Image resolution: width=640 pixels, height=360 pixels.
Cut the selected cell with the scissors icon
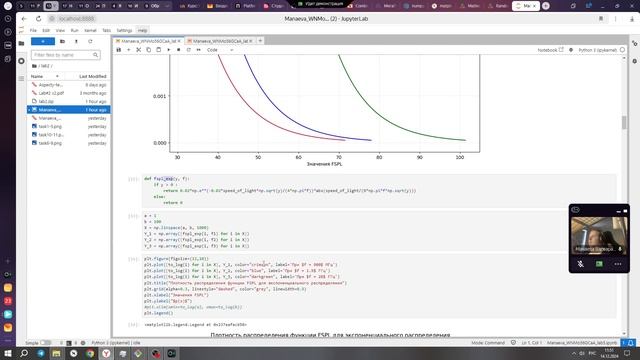click(138, 50)
